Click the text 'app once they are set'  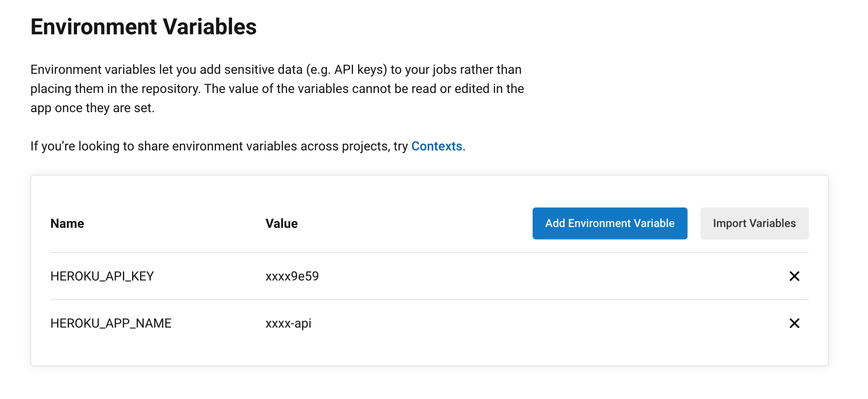pyautogui.click(x=92, y=108)
